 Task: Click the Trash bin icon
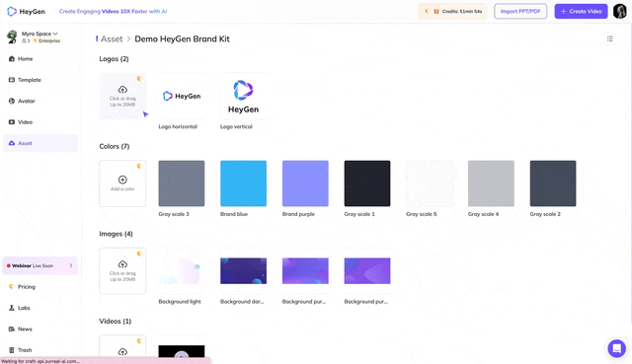(x=12, y=350)
